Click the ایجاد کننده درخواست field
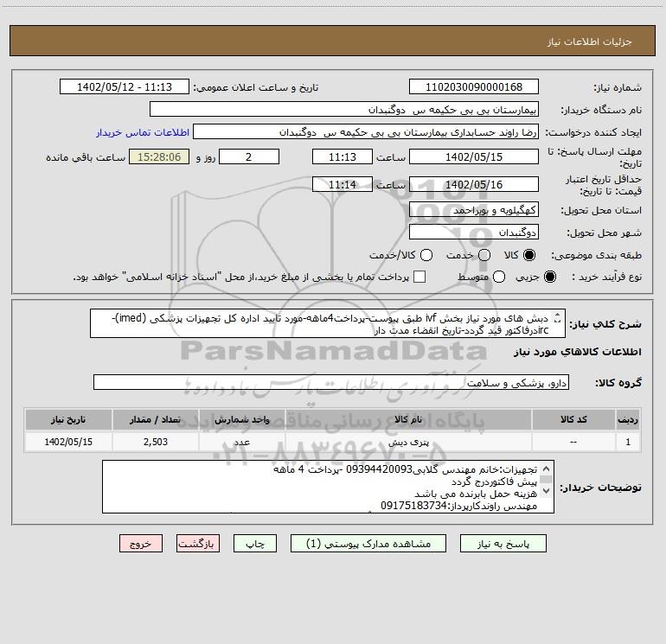666x644 pixels. click(366, 132)
